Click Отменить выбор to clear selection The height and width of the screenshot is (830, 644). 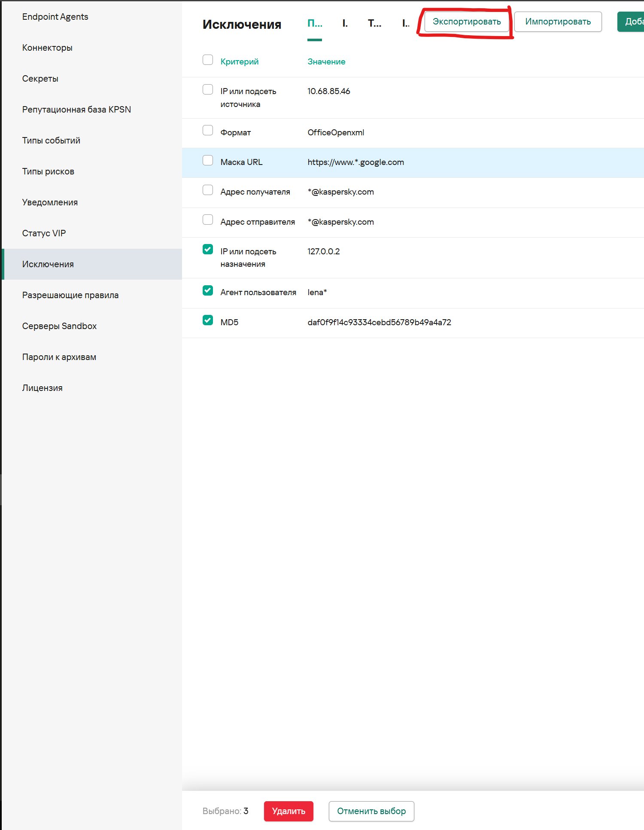pos(371,811)
